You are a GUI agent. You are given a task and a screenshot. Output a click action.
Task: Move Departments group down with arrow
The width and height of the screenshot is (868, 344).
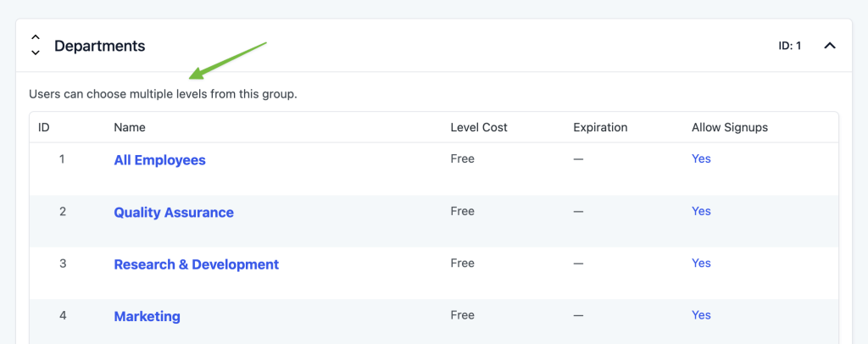pyautogui.click(x=36, y=53)
